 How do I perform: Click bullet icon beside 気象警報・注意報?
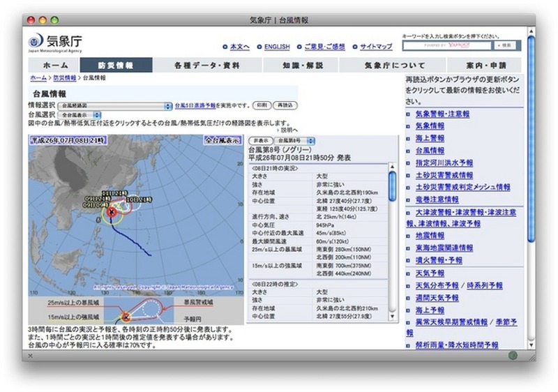tap(409, 114)
